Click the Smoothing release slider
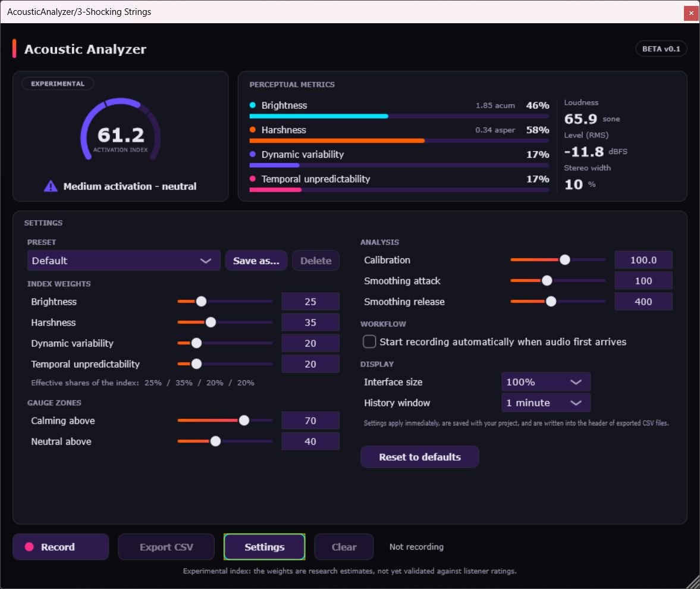700x589 pixels. (x=558, y=302)
